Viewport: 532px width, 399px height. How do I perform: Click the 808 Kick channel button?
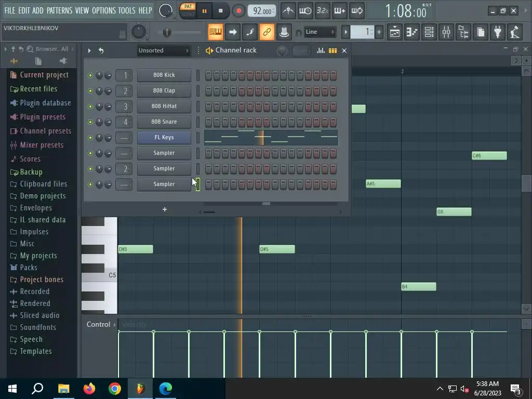point(164,75)
